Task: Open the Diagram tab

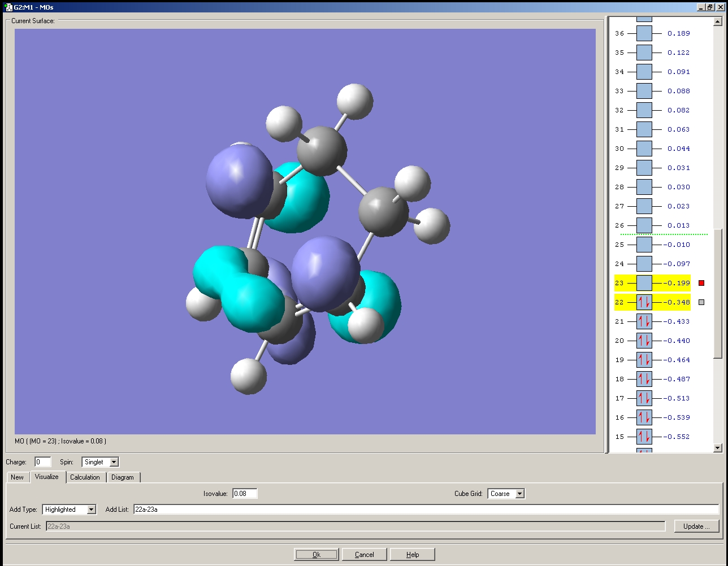Action: point(123,477)
